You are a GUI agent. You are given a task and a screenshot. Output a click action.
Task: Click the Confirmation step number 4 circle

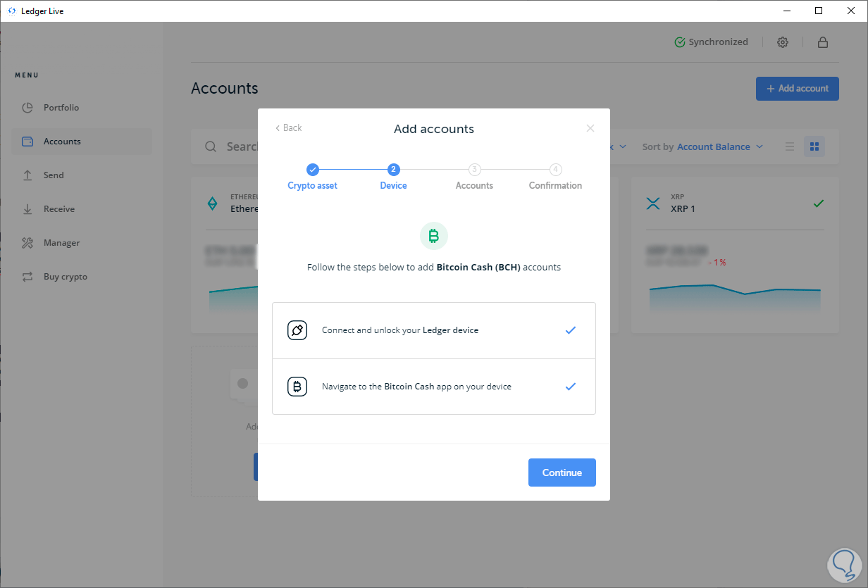point(556,169)
